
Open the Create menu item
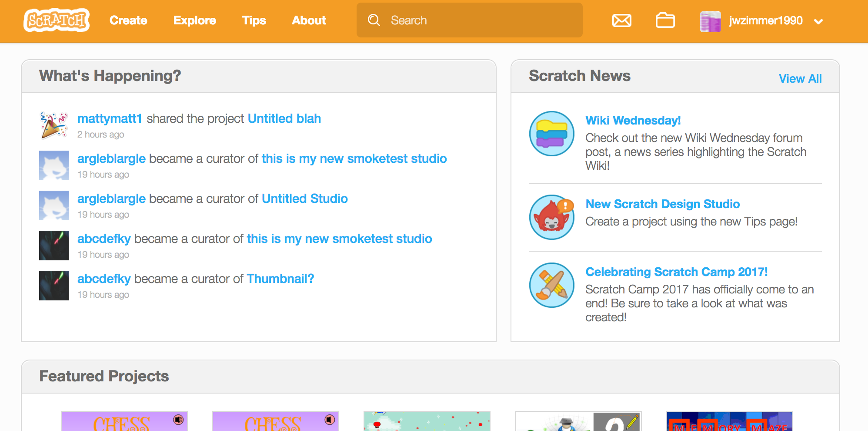pyautogui.click(x=128, y=20)
